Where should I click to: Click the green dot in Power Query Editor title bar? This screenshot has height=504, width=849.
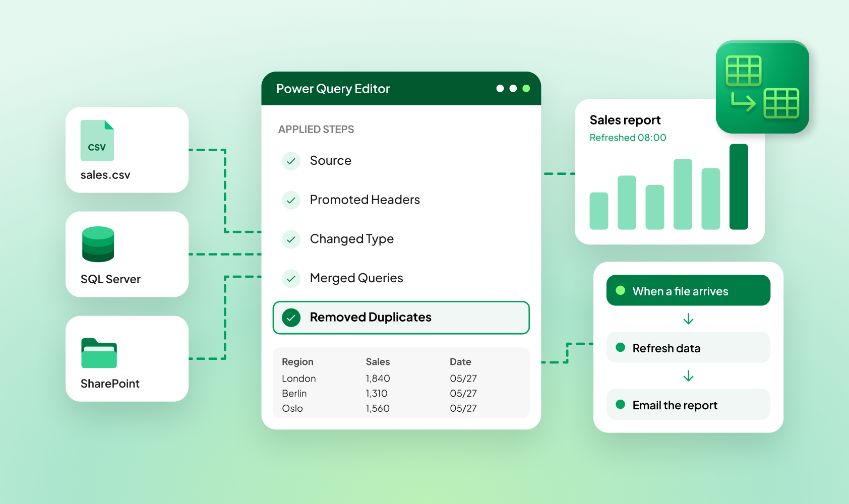tap(526, 88)
